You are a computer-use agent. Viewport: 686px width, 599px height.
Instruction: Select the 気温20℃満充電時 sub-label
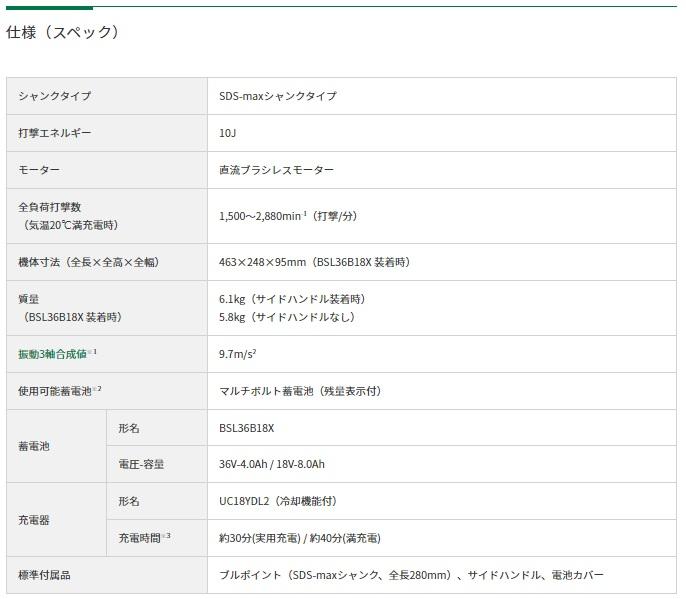(69, 225)
